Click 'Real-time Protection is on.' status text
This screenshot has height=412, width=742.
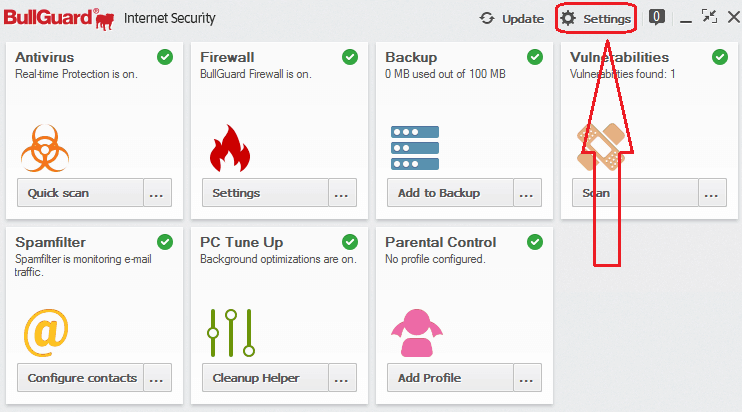click(x=76, y=74)
